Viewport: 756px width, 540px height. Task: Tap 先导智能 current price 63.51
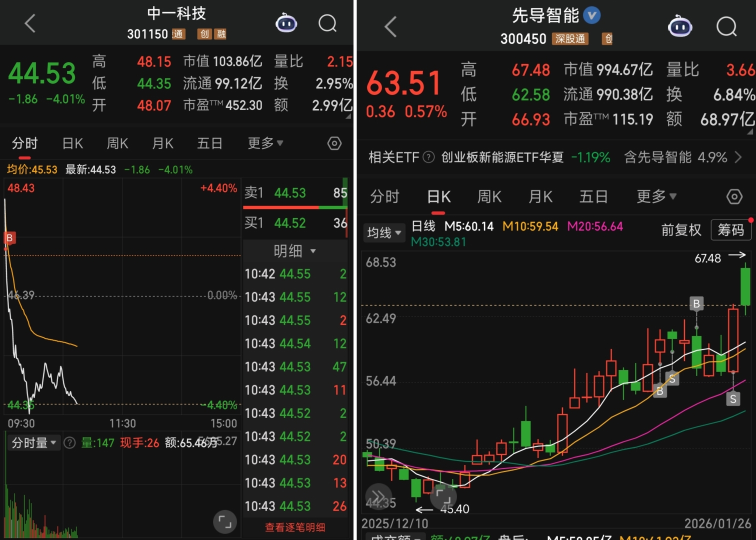coord(404,82)
